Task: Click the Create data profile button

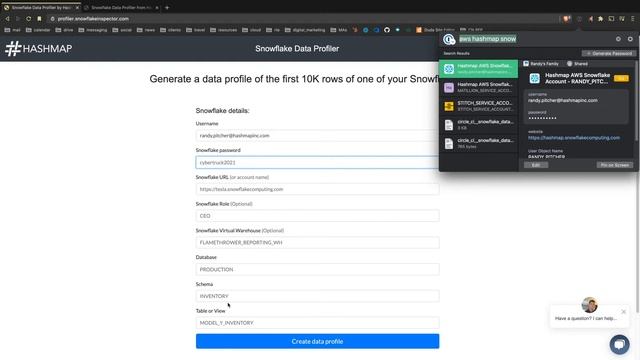Action: click(x=317, y=341)
